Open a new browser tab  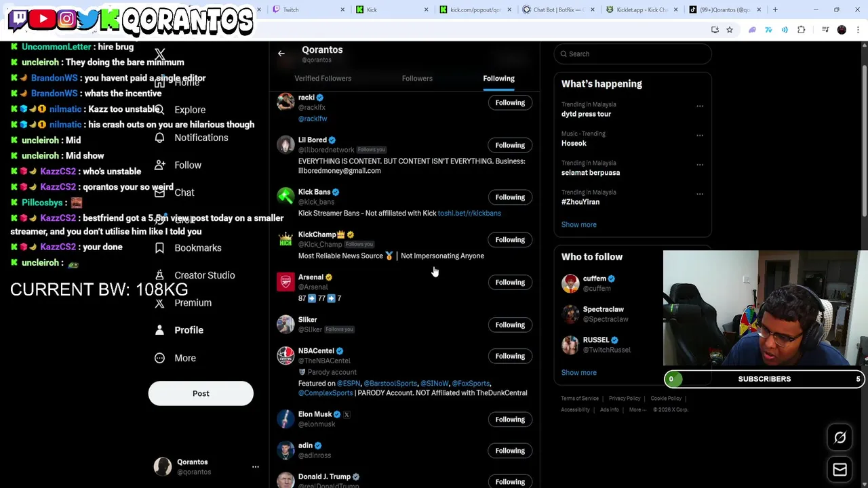point(775,9)
